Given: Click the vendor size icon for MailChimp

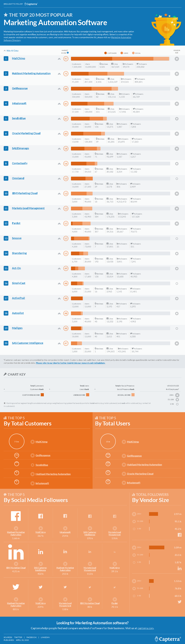Looking at the screenshot, I should point(177,59).
